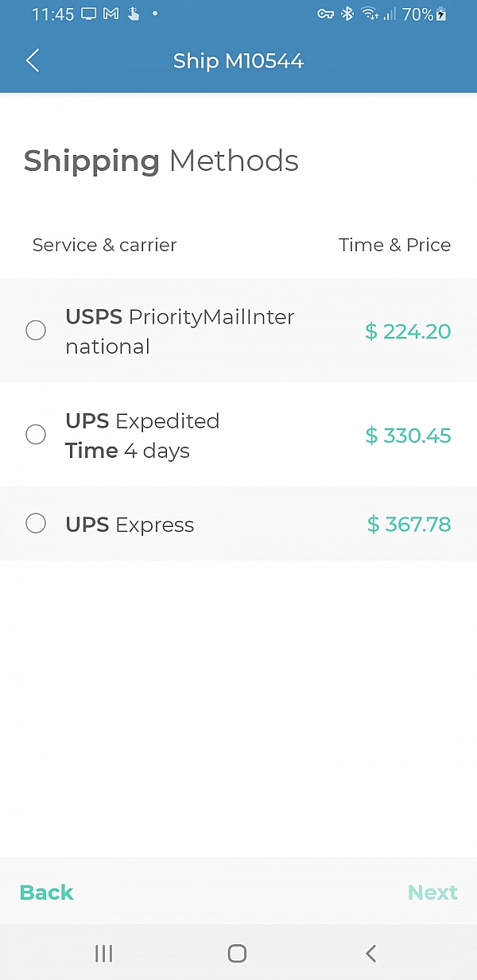Tap the VPN key status icon
This screenshot has width=477, height=980.
point(325,14)
